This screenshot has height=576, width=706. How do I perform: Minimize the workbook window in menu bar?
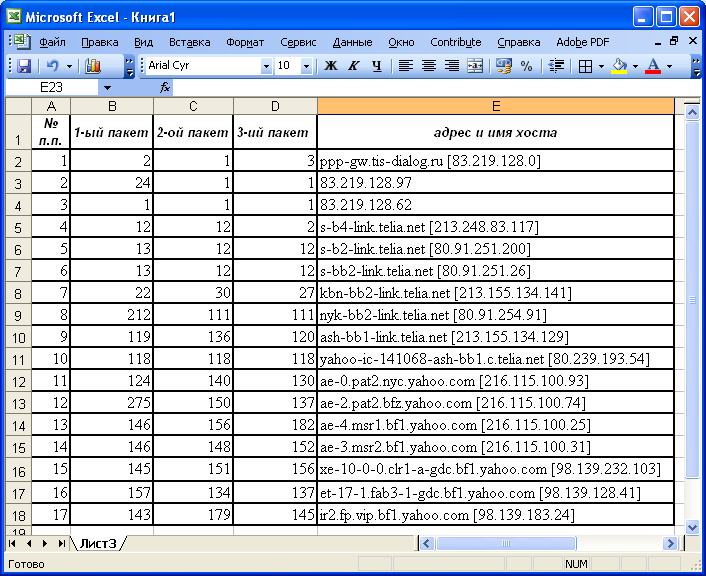point(658,42)
